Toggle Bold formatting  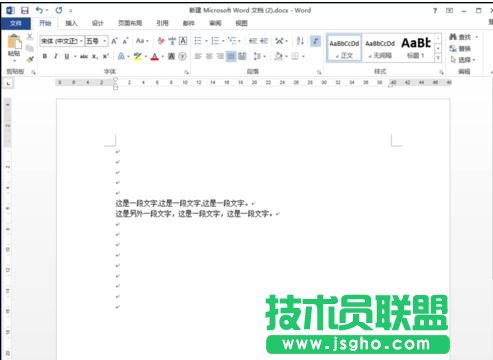pos(45,56)
